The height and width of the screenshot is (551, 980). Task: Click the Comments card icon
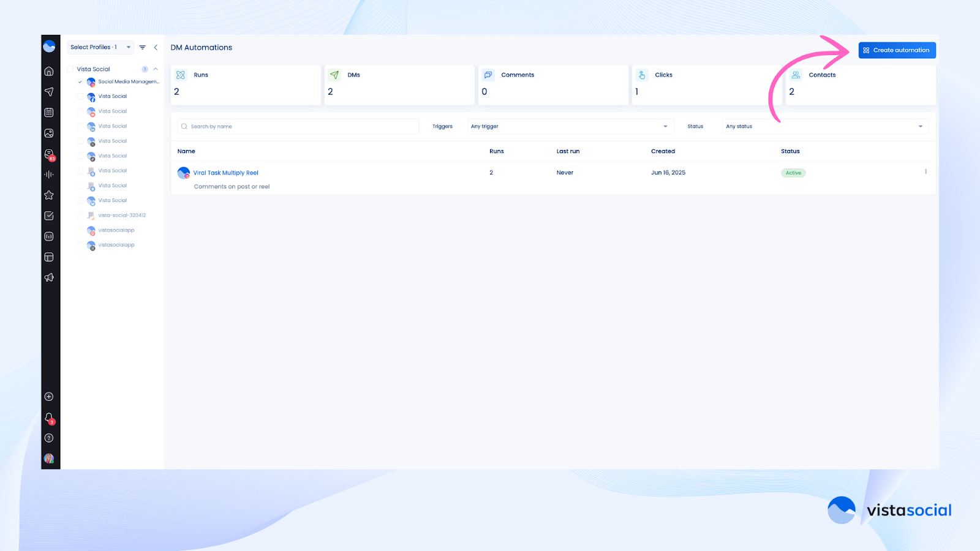pyautogui.click(x=488, y=75)
